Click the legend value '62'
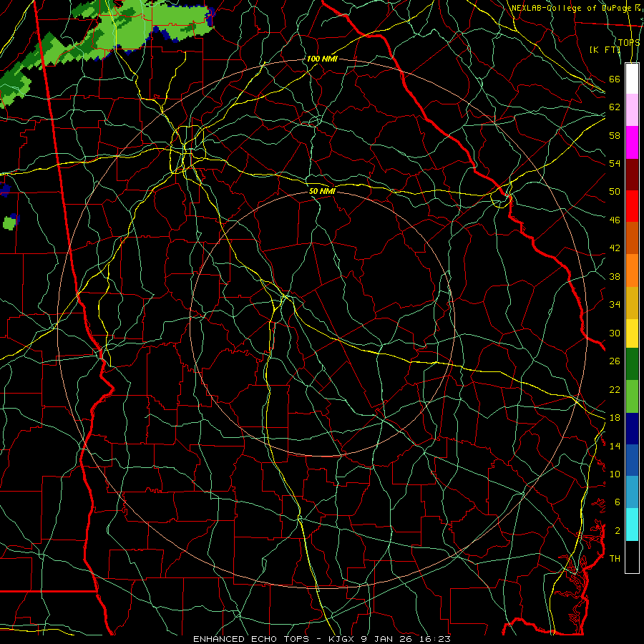Screen dimensions: 644x644 615,107
